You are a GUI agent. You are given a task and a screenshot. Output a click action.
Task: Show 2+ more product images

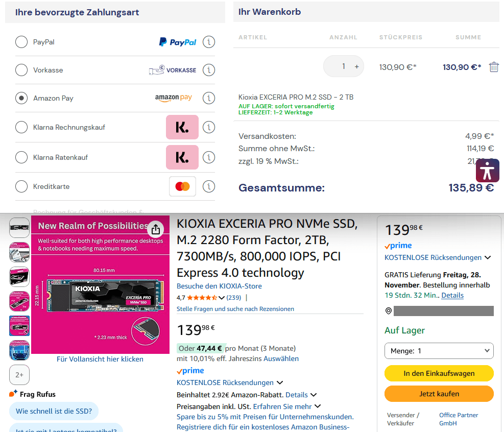19,375
